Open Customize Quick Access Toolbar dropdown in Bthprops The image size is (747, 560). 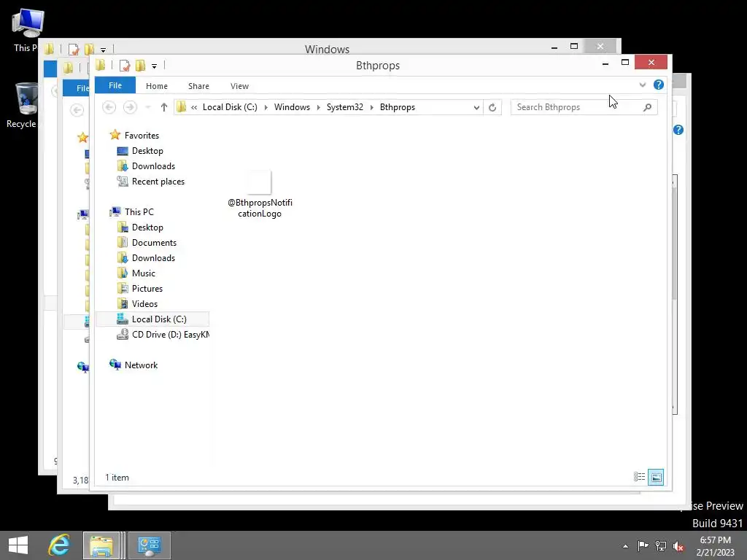154,66
